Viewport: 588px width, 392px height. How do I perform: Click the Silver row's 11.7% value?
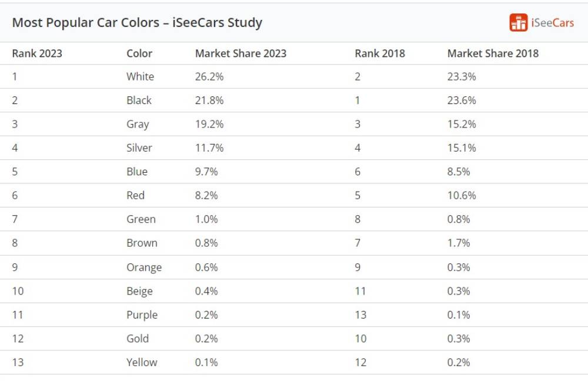tap(209, 148)
